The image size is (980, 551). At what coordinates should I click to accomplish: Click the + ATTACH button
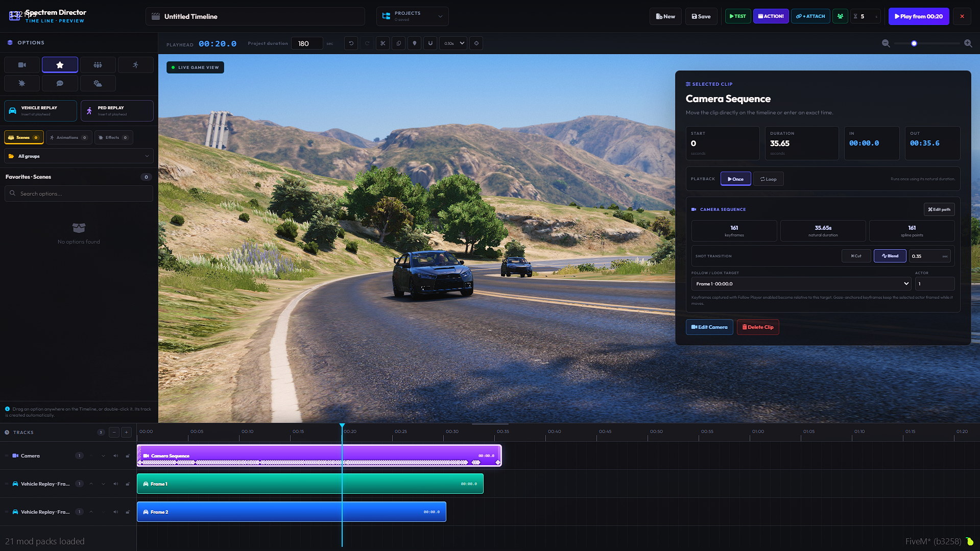(x=810, y=16)
